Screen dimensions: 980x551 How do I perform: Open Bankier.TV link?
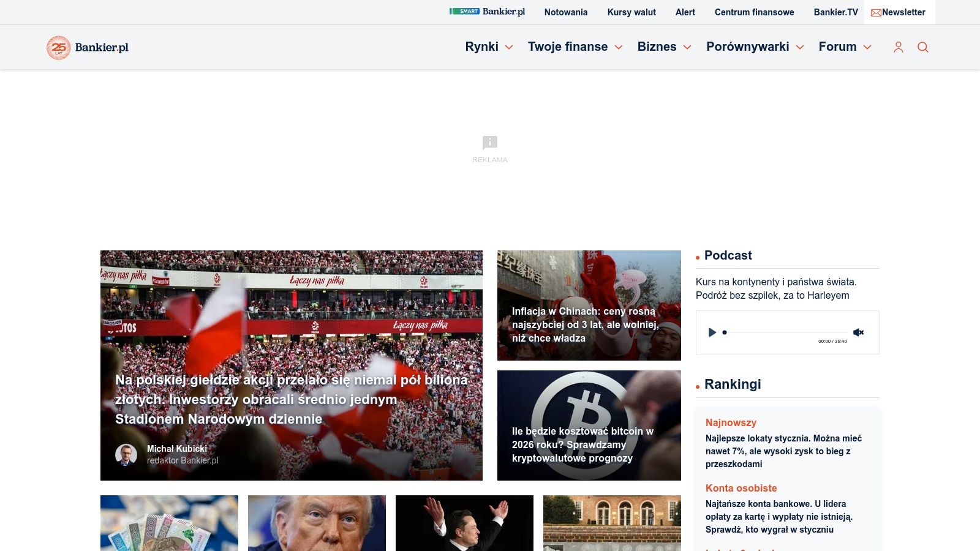835,12
